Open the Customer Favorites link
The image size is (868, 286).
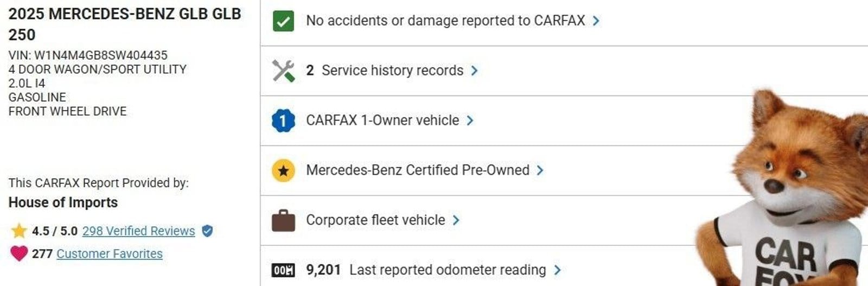pyautogui.click(x=110, y=253)
